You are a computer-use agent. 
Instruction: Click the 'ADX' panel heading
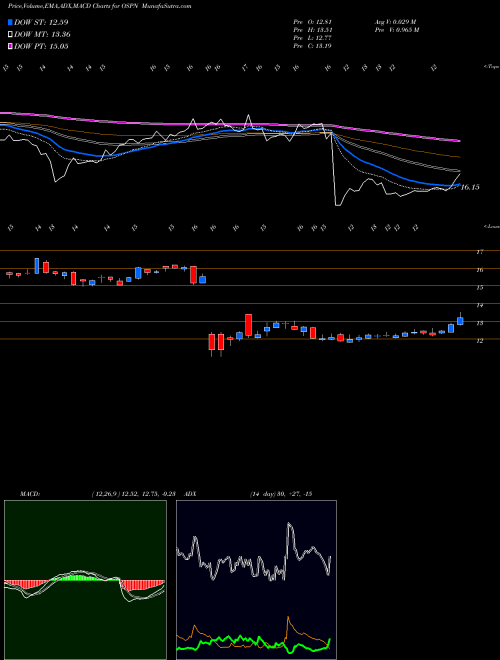pos(191,494)
